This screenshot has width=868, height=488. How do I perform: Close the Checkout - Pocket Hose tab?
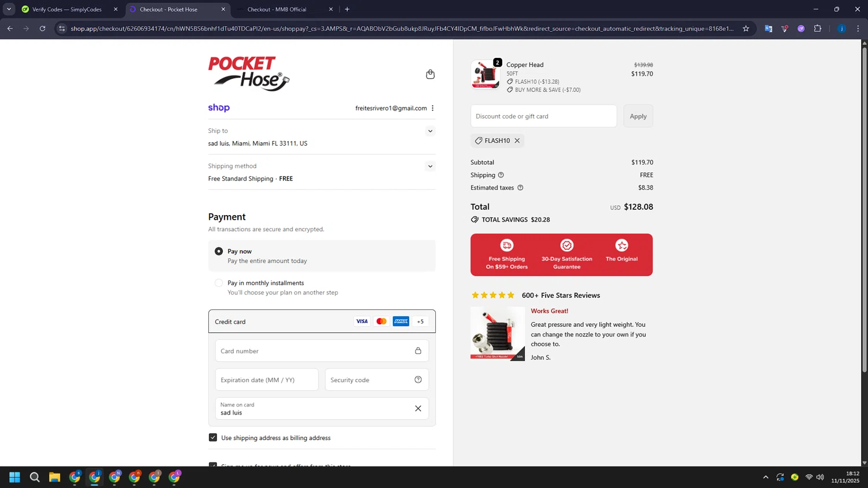pos(223,9)
